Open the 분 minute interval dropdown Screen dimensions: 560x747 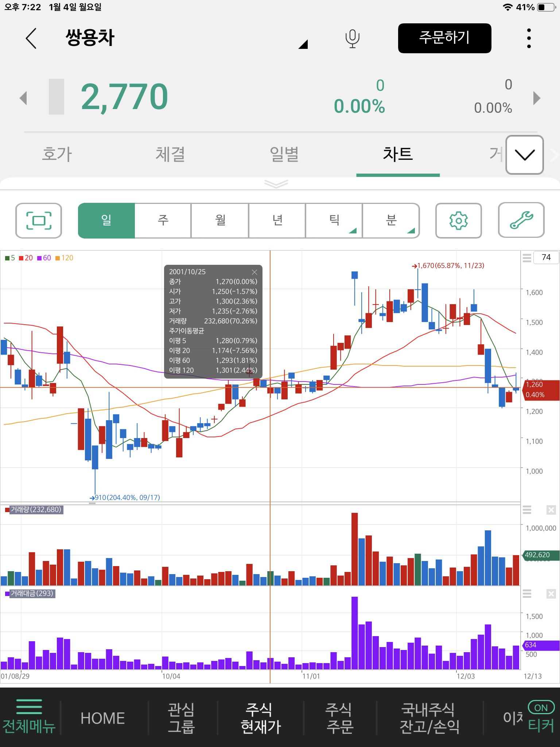click(x=391, y=221)
